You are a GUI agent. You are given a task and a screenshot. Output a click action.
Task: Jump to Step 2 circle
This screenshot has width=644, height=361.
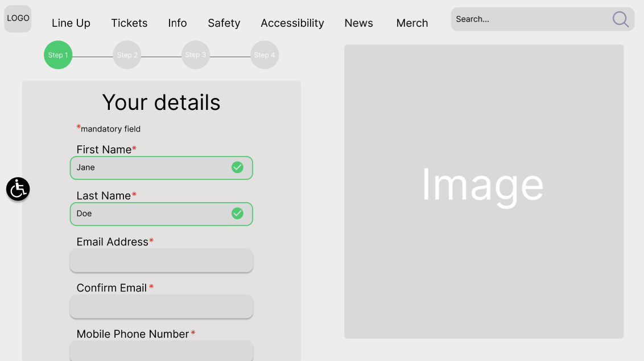[x=127, y=55]
